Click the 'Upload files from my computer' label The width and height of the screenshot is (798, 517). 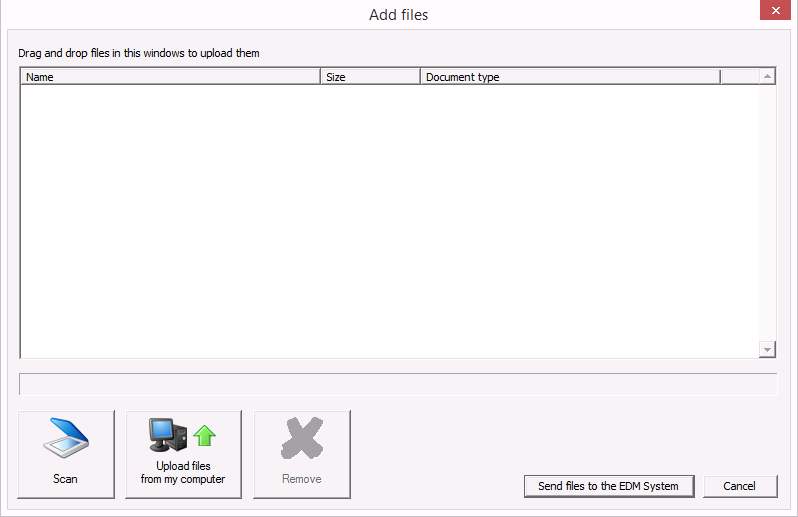(183, 472)
